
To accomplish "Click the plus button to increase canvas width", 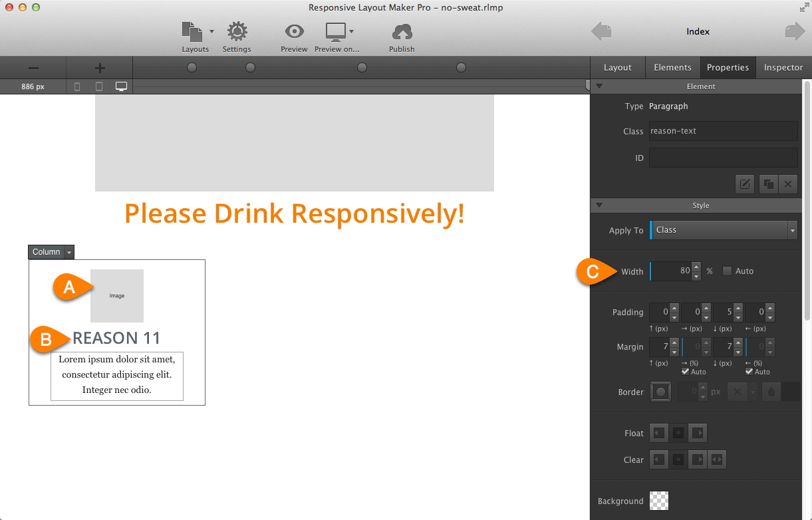I will point(100,68).
